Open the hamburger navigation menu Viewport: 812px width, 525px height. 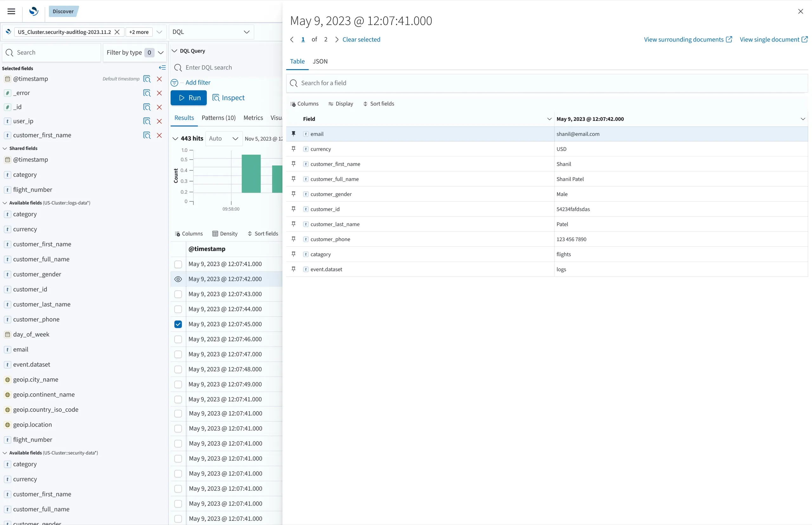pos(11,11)
